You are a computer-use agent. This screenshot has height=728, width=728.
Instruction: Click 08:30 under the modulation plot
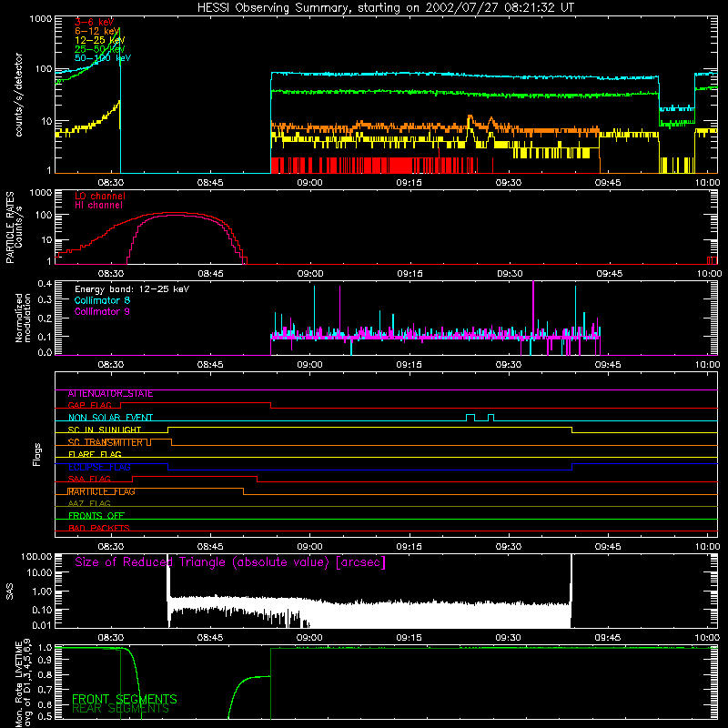click(111, 365)
